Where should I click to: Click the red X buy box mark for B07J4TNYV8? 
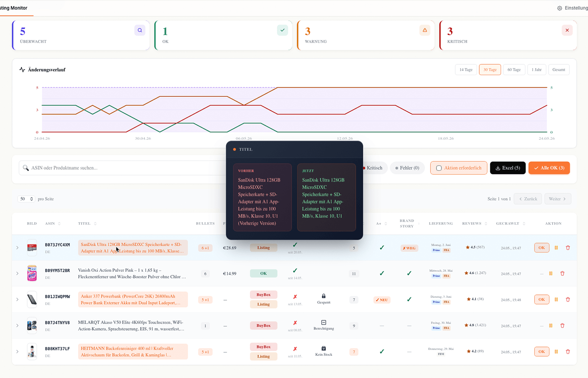pyautogui.click(x=295, y=323)
